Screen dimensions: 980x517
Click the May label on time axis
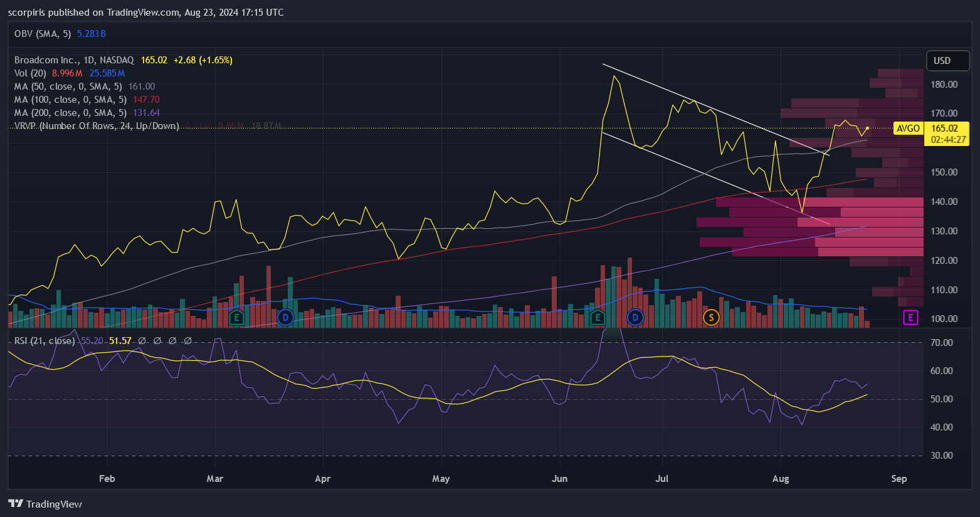point(441,478)
